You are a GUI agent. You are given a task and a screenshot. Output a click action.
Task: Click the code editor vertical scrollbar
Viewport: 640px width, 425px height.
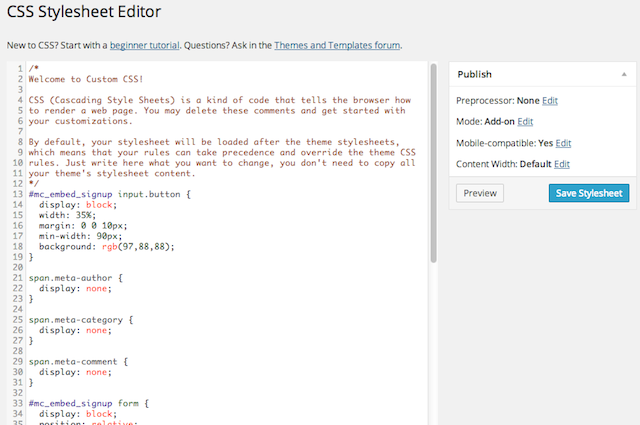[x=434, y=160]
